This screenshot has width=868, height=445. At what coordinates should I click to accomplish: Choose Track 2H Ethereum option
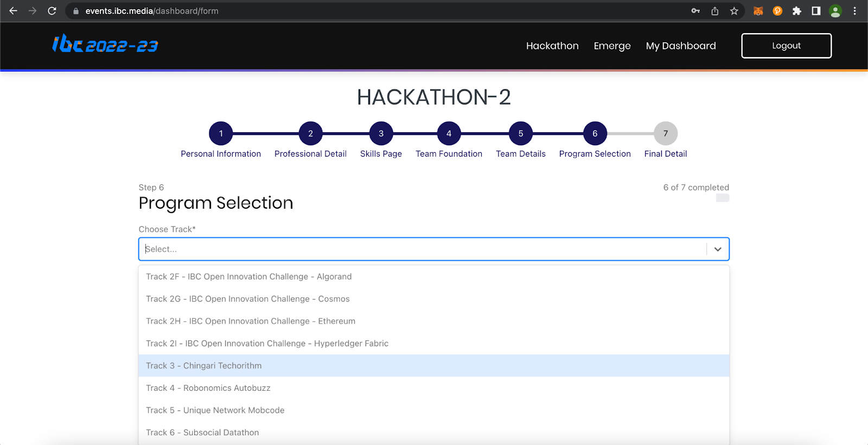point(434,321)
